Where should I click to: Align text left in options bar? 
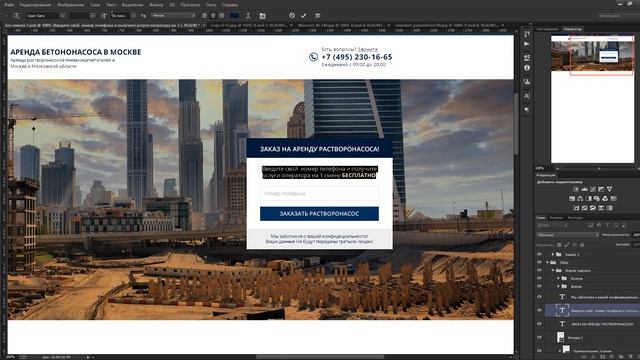(204, 16)
